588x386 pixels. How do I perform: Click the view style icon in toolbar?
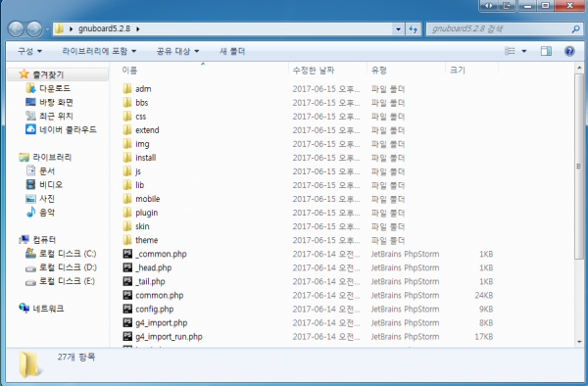[x=510, y=51]
